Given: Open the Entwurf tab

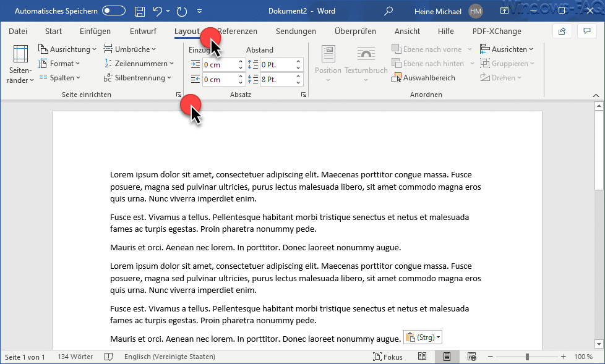Looking at the screenshot, I should (143, 32).
